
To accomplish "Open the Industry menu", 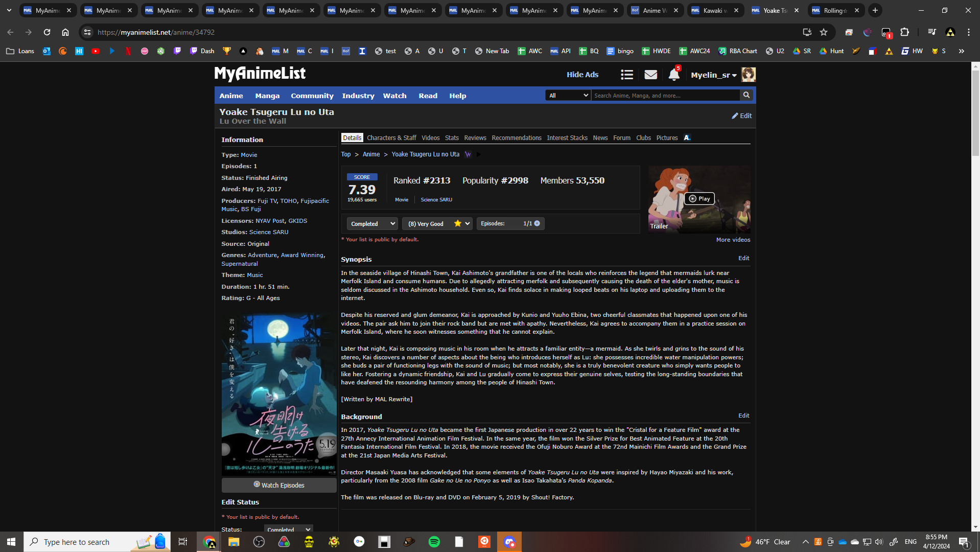I will [358, 96].
